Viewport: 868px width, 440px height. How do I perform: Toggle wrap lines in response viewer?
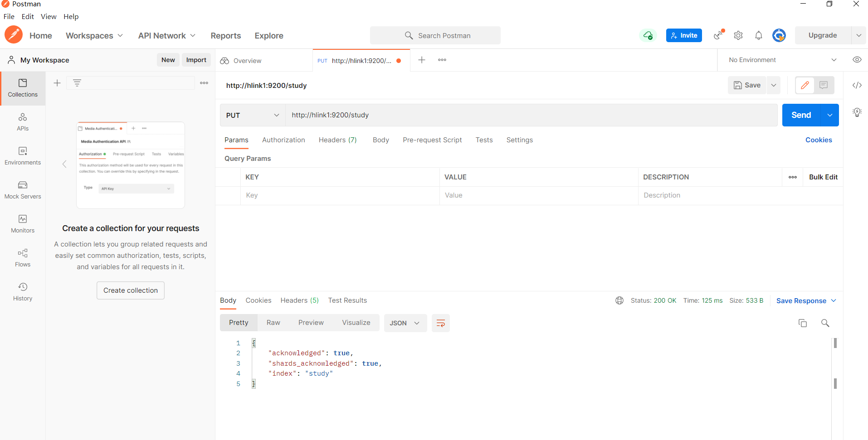[440, 323]
